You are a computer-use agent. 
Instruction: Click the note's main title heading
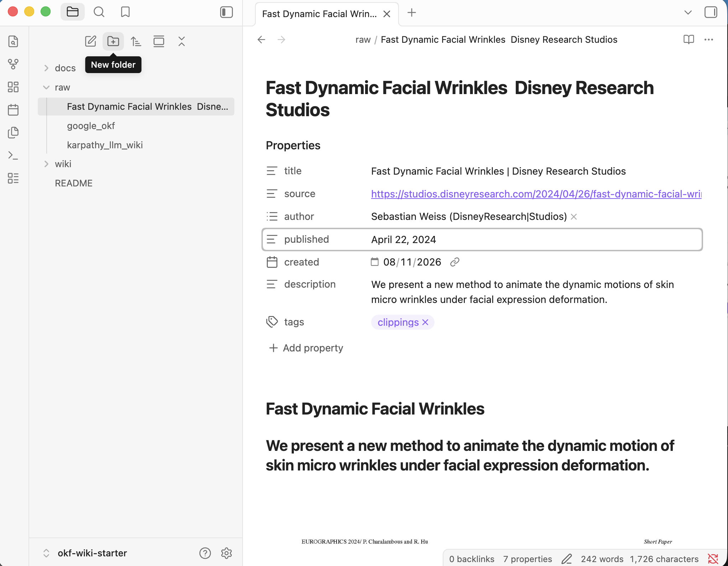[x=459, y=99]
